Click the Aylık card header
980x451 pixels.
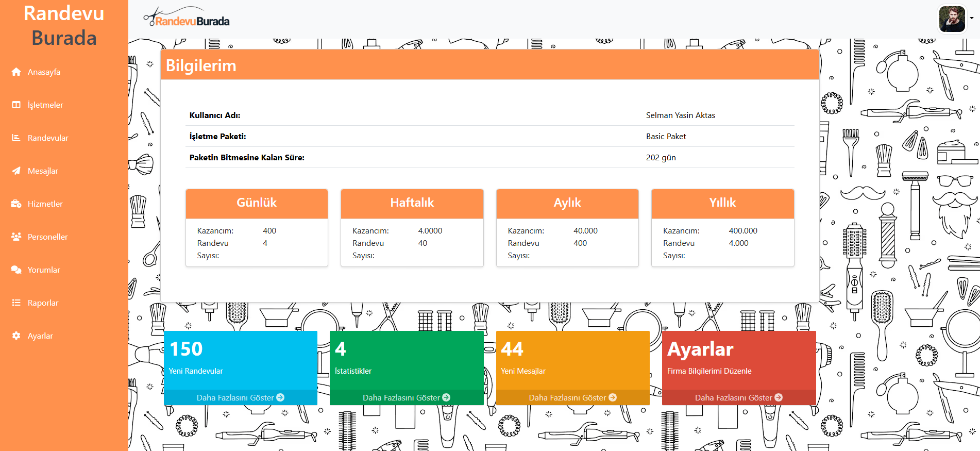click(x=567, y=203)
